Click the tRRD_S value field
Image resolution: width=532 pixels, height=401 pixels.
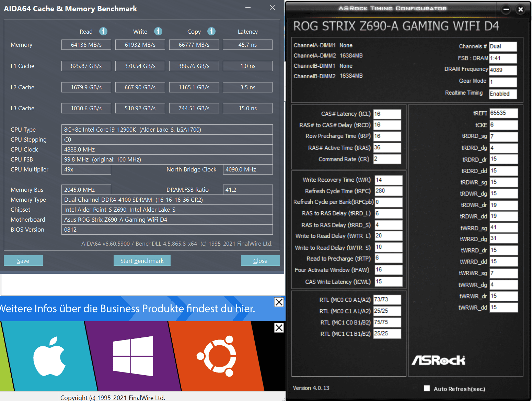coord(389,225)
